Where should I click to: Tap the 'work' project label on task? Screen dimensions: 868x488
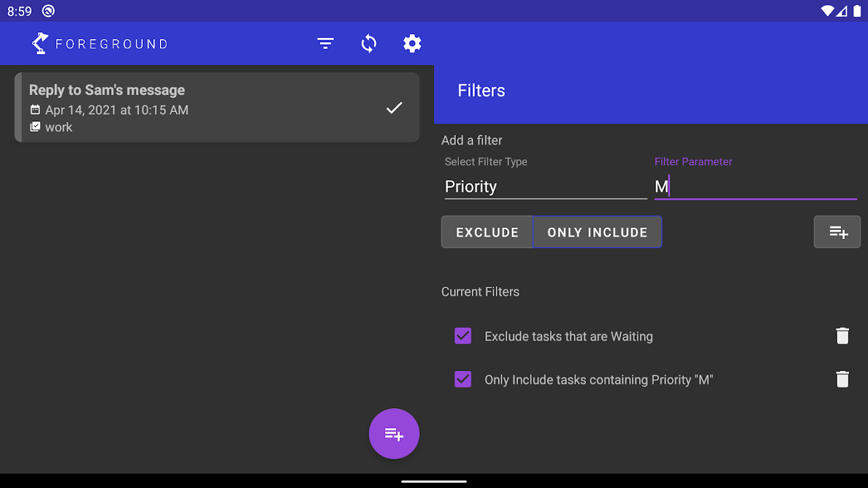[x=59, y=127]
